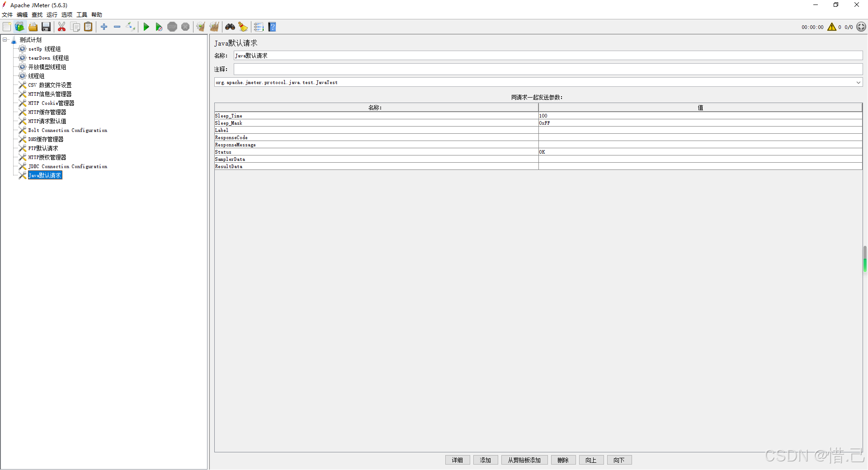868x470 pixels.
Task: Click the 注释 comment input field
Action: coord(548,69)
